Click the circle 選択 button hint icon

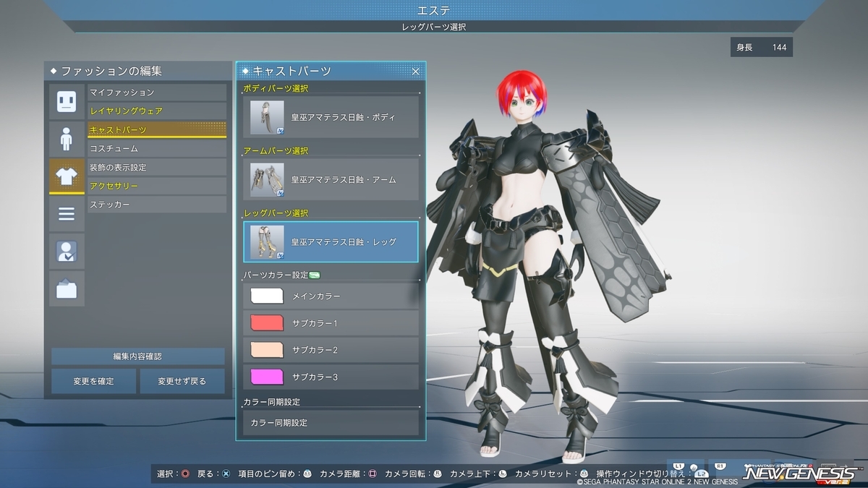click(185, 474)
